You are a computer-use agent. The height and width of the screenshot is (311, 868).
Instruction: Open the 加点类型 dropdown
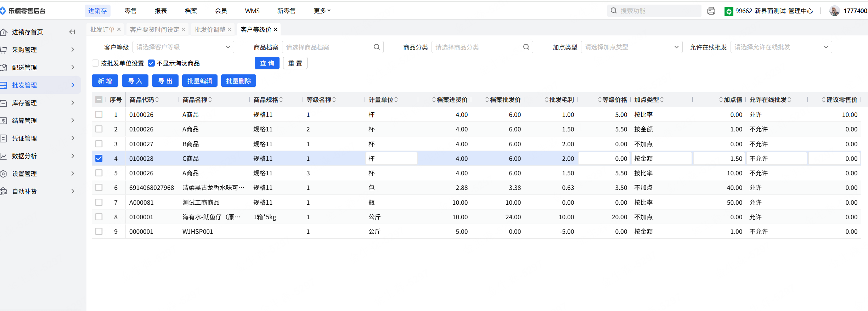tap(631, 47)
